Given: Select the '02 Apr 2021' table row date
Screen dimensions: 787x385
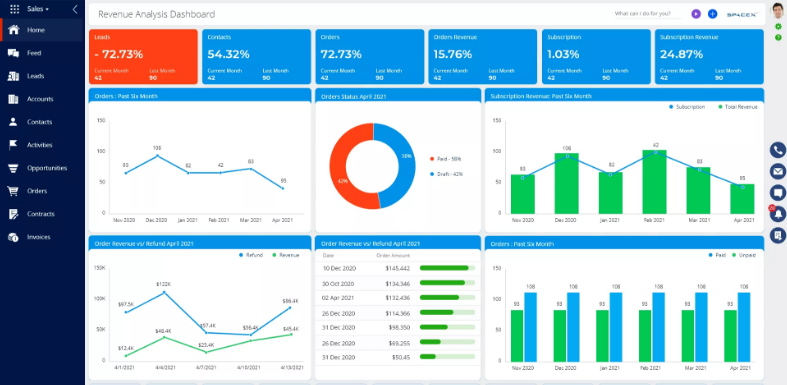Looking at the screenshot, I should [x=339, y=298].
